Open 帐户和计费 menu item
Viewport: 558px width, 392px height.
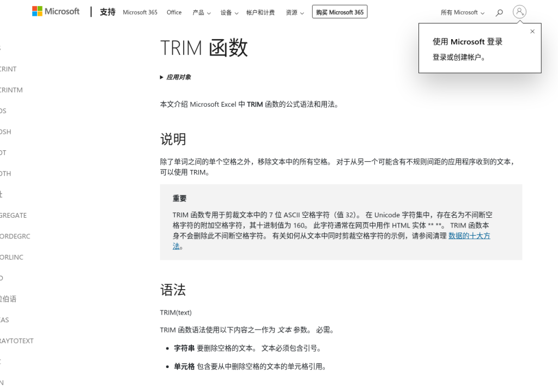[x=260, y=13]
